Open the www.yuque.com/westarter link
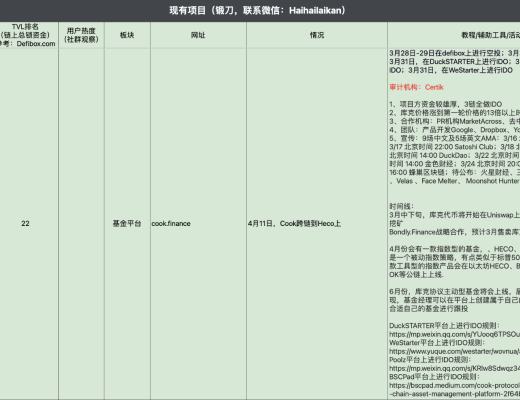The height and width of the screenshot is (400, 520). tap(454, 351)
